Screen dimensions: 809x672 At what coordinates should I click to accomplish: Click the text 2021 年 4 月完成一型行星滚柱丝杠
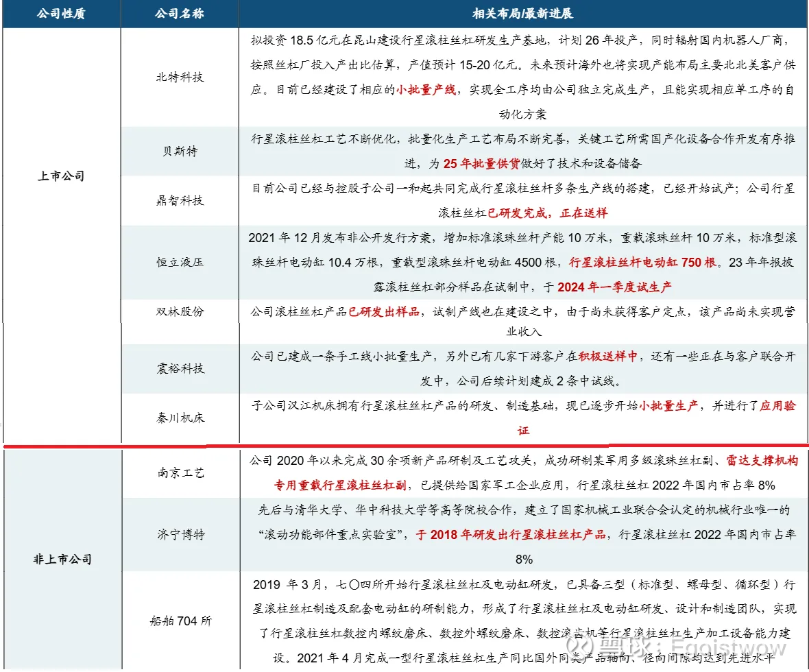click(396, 658)
